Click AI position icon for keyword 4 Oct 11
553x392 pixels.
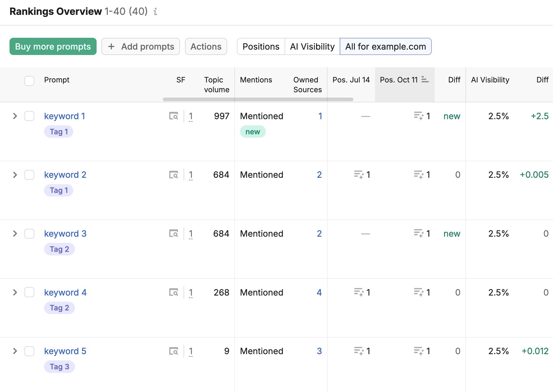[419, 292]
